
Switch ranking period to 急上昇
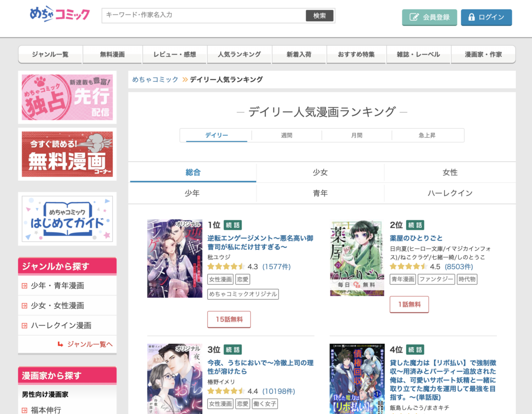[427, 136]
